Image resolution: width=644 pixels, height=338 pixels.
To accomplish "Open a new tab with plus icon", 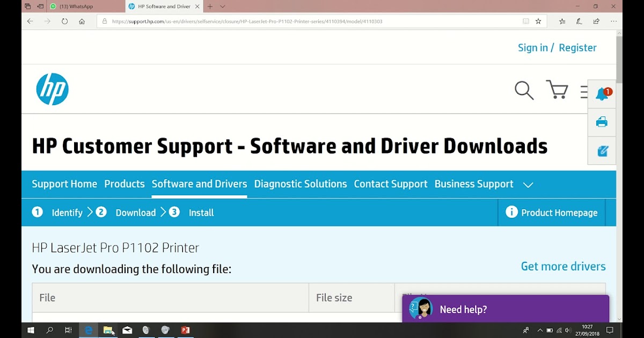I will coord(210,6).
